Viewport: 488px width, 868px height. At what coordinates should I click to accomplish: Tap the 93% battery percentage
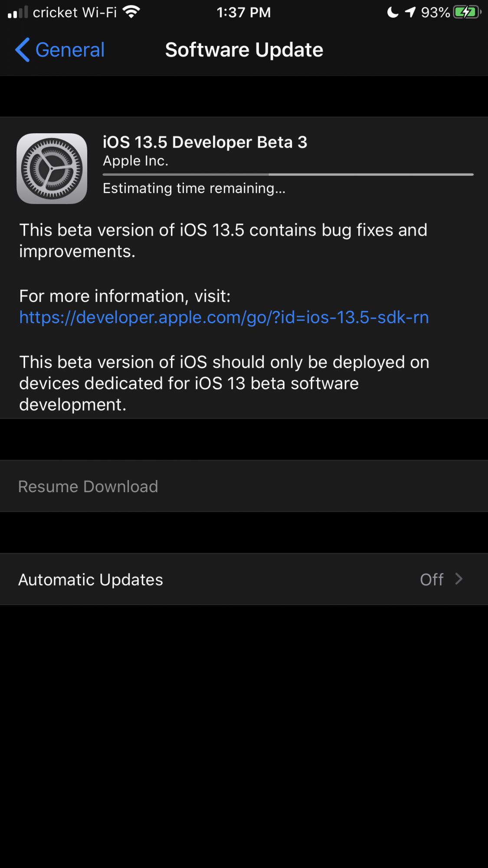(x=435, y=13)
